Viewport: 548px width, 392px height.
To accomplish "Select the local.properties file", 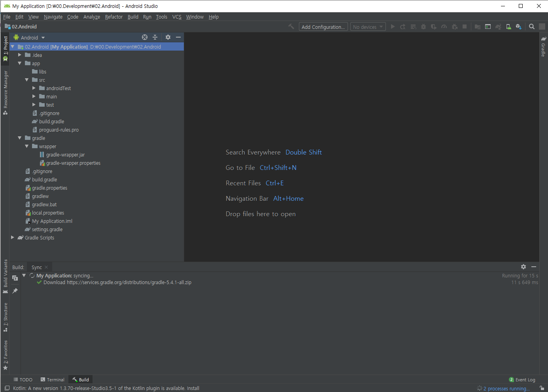I will pos(48,213).
